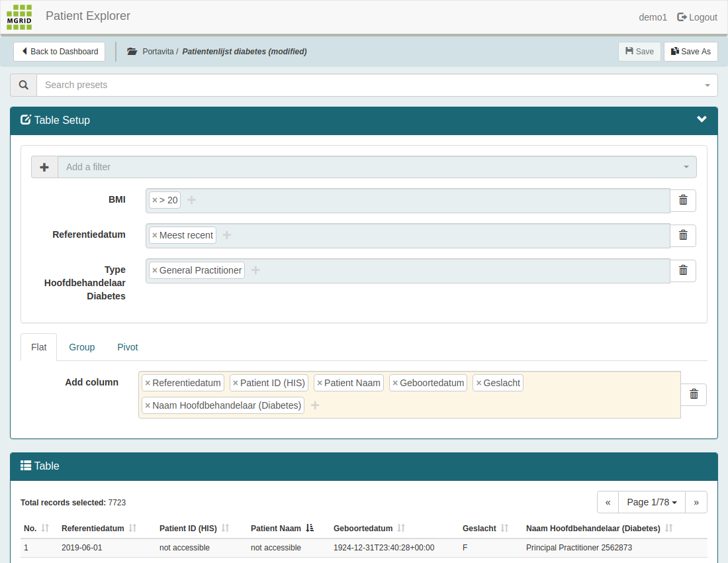Viewport: 728px width, 563px height.
Task: Go to the previous page («)
Action: [608, 502]
